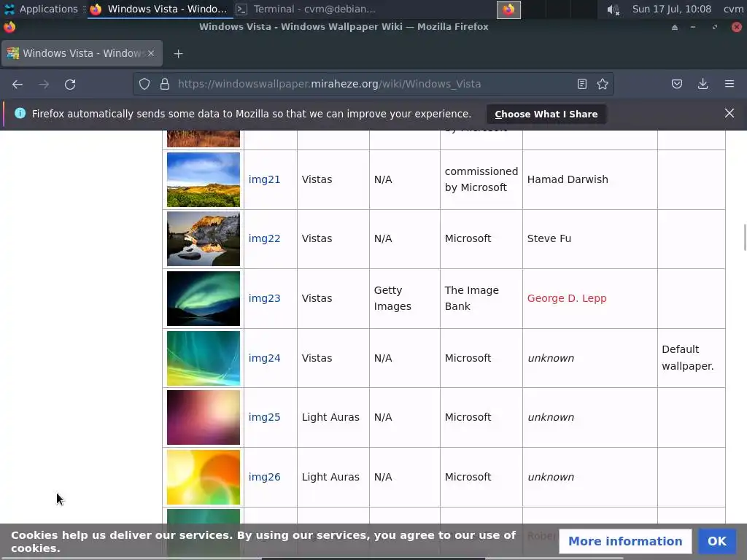Open the img22 link
747x560 pixels.
264,238
